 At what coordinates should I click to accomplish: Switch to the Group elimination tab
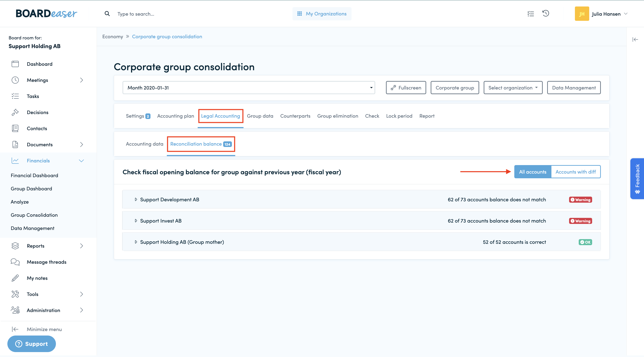(x=337, y=116)
